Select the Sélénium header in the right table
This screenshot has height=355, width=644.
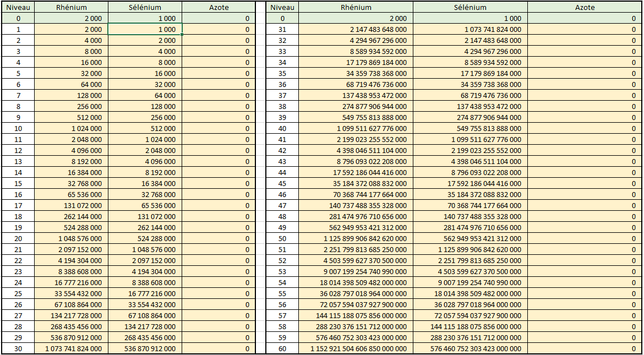[x=470, y=7]
